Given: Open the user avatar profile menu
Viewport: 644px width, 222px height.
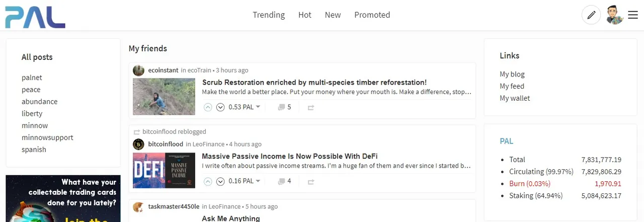Looking at the screenshot, I should point(614,15).
